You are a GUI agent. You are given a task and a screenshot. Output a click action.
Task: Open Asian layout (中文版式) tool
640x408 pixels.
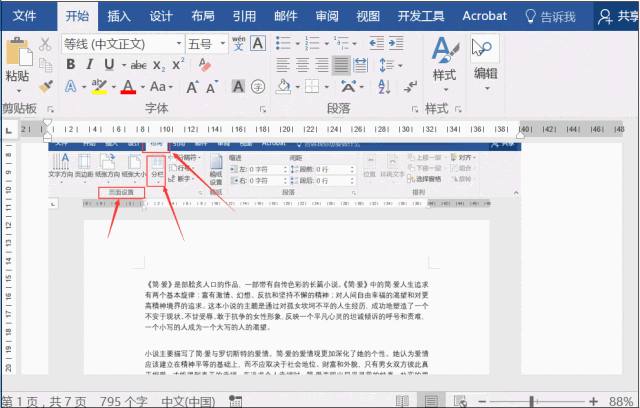349,86
